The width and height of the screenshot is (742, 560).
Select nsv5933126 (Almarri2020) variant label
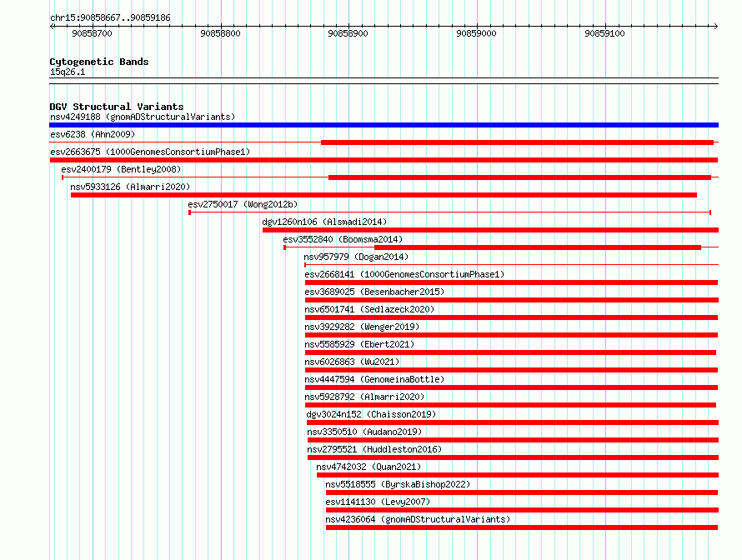[130, 187]
